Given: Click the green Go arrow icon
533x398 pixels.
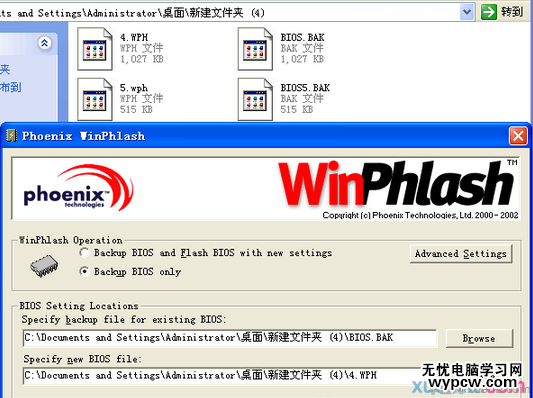Looking at the screenshot, I should (489, 12).
